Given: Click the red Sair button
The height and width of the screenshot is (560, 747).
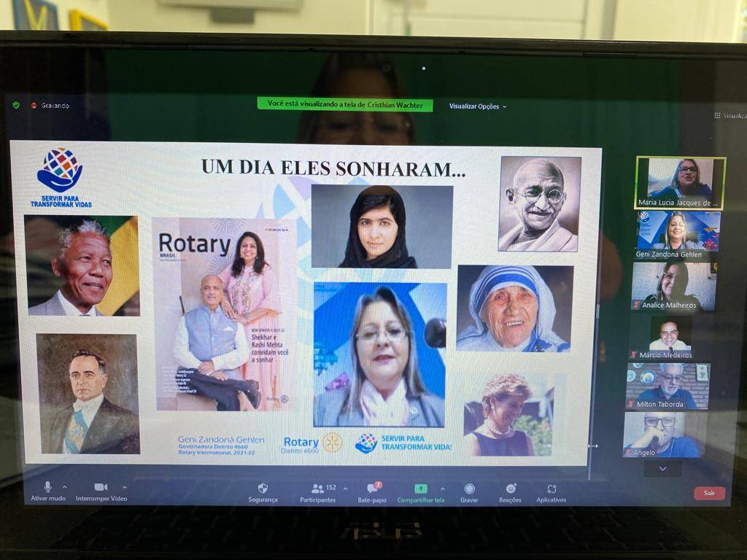Looking at the screenshot, I should pos(708,493).
